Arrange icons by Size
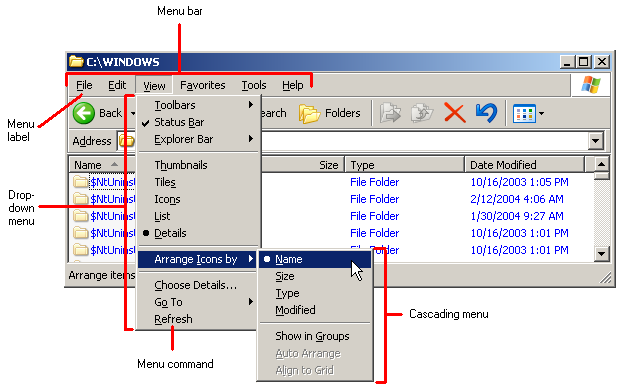 tap(315, 276)
